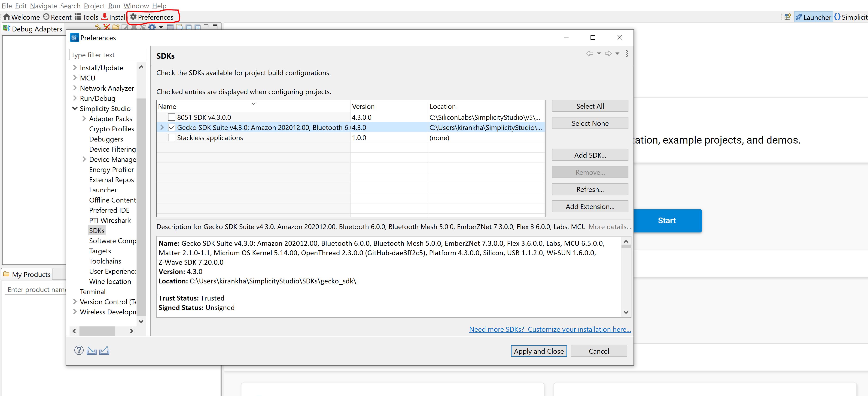Select the Toolchains tree item
Screen dimensions: 868x396
[105, 261]
